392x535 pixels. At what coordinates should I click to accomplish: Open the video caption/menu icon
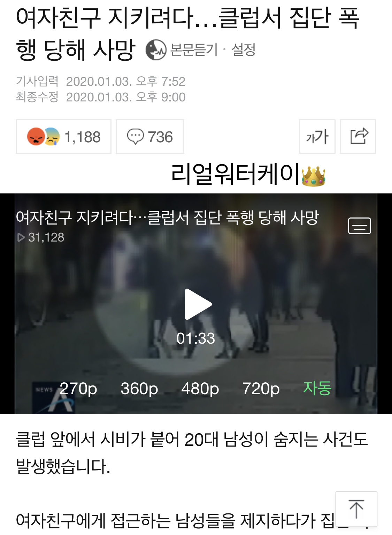click(x=360, y=226)
